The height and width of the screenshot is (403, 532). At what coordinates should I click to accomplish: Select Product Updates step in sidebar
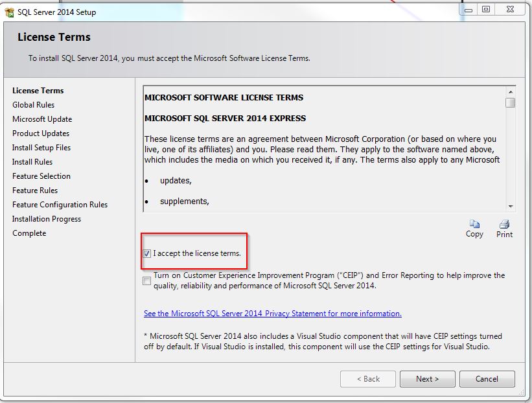(41, 133)
